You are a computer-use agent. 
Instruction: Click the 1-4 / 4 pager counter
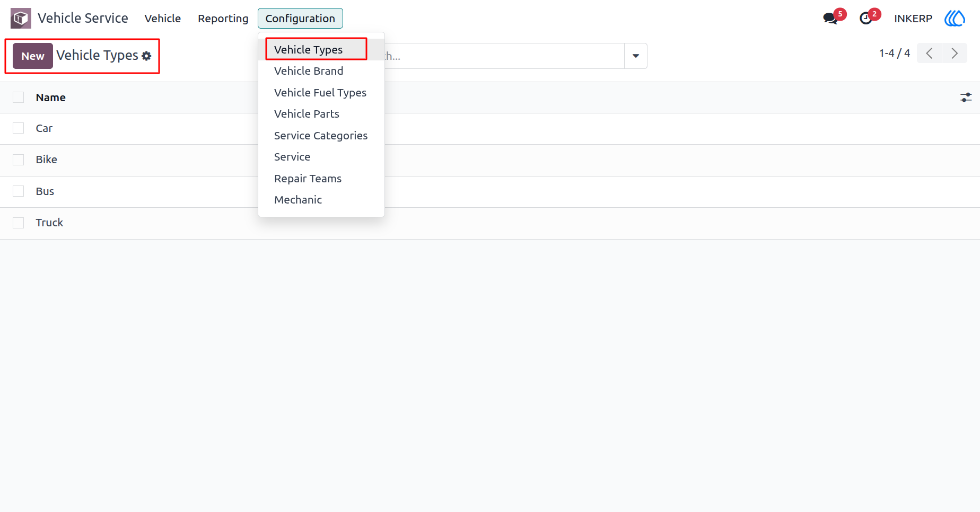pos(894,53)
